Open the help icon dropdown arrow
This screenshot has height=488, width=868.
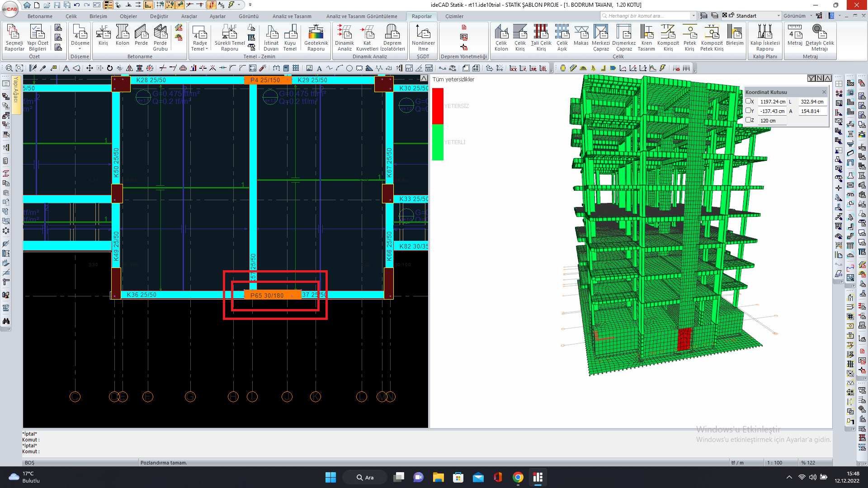(x=840, y=16)
